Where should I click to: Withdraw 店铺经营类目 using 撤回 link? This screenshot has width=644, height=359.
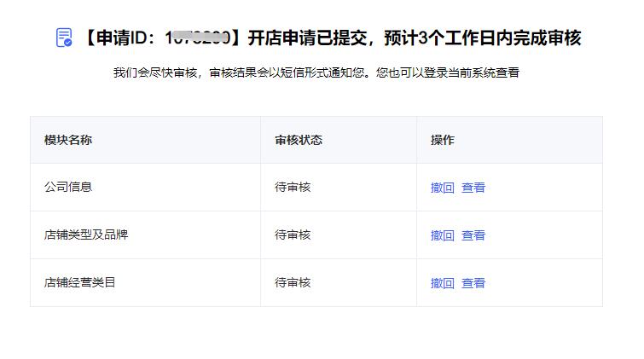pyautogui.click(x=443, y=283)
